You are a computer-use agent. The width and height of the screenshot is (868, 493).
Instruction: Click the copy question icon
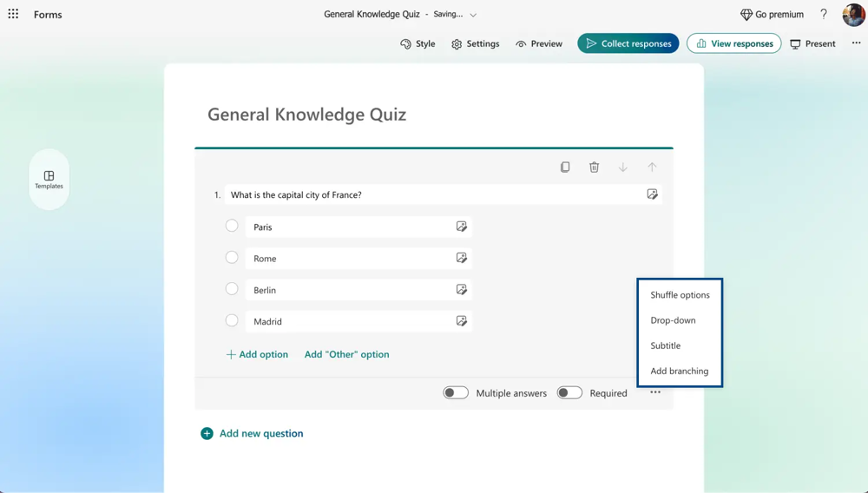565,167
